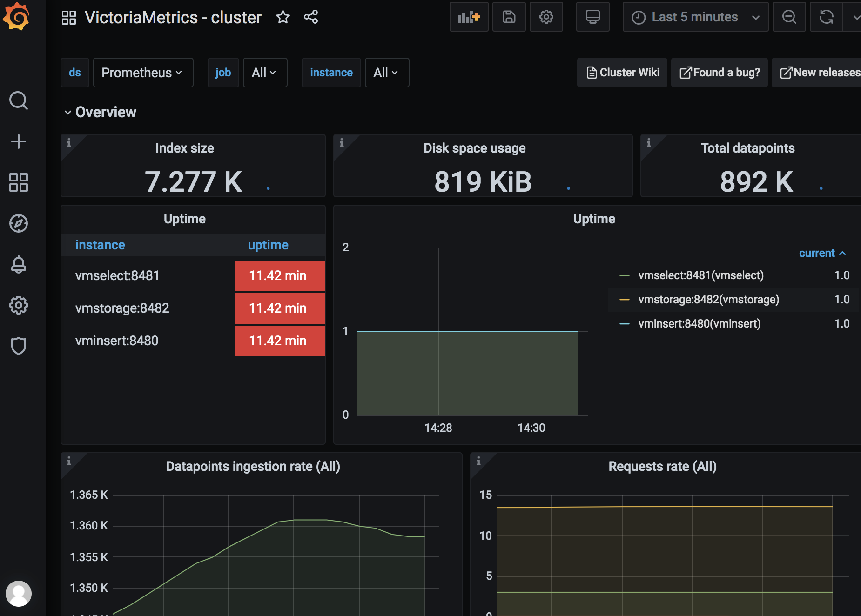Viewport: 861px width, 616px height.
Task: Open the Prometheus datasource dropdown
Action: tap(143, 73)
